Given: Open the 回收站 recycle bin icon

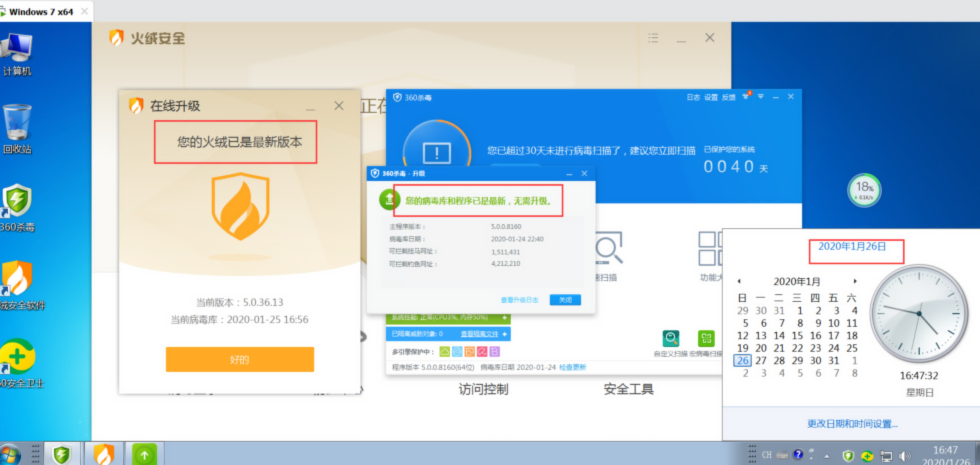Looking at the screenshot, I should coord(17,130).
